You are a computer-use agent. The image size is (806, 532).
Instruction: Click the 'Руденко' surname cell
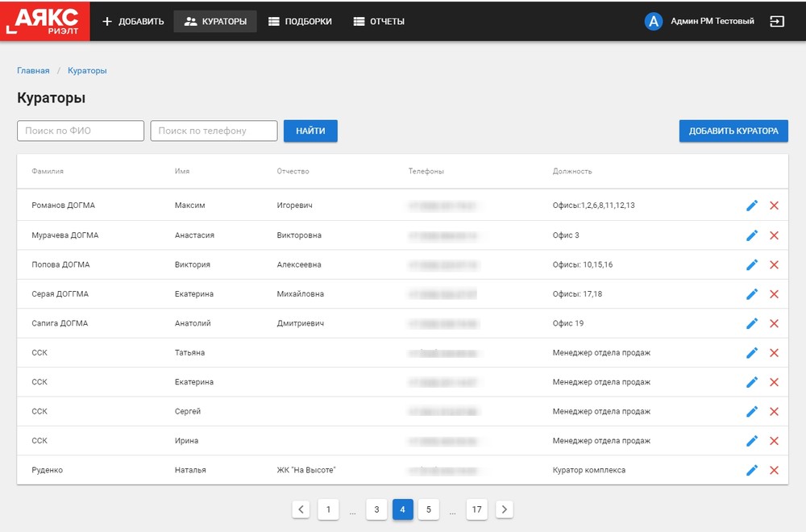coord(48,470)
